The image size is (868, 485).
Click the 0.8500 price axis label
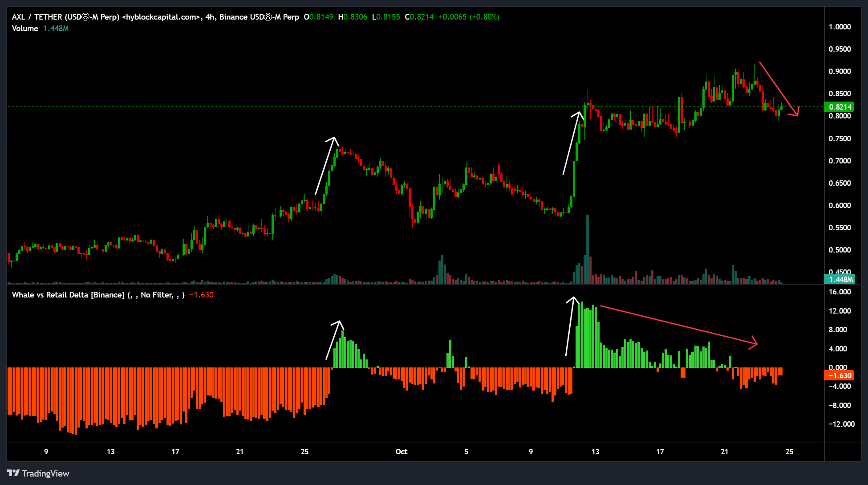tap(840, 94)
